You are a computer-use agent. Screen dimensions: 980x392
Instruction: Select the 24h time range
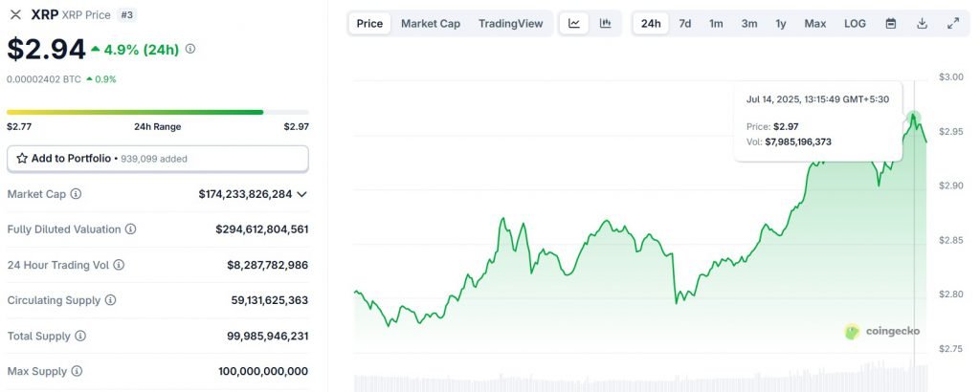tap(651, 23)
